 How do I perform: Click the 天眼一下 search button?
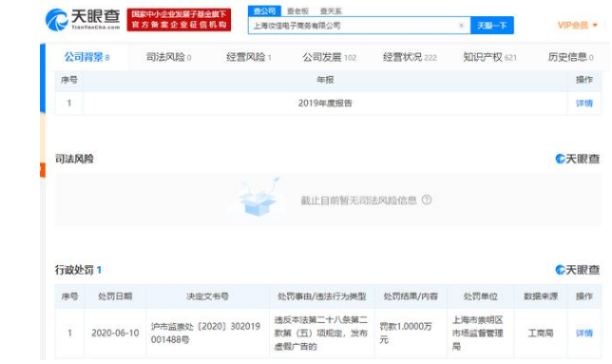(x=492, y=26)
